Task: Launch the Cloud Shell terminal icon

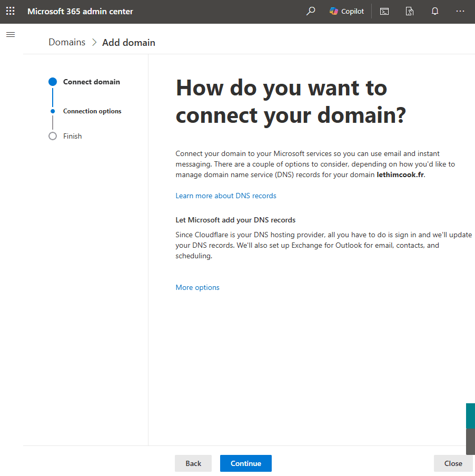Action: click(x=384, y=11)
